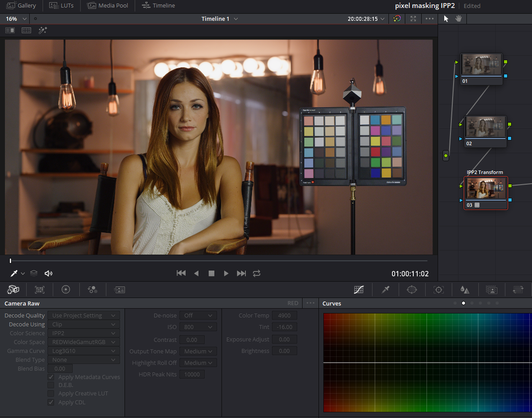Image resolution: width=532 pixels, height=418 pixels.
Task: Open the Tracker palette icon
Action: (x=438, y=289)
